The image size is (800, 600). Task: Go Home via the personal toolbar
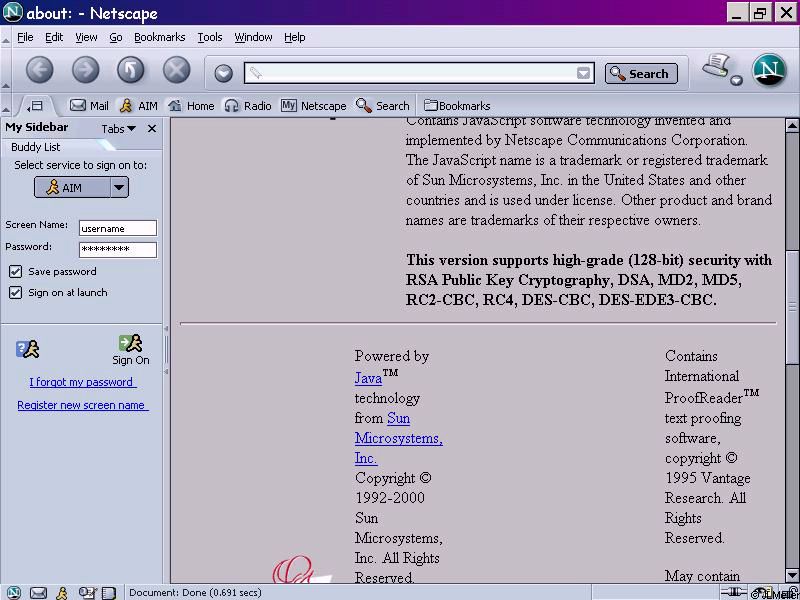pyautogui.click(x=191, y=106)
